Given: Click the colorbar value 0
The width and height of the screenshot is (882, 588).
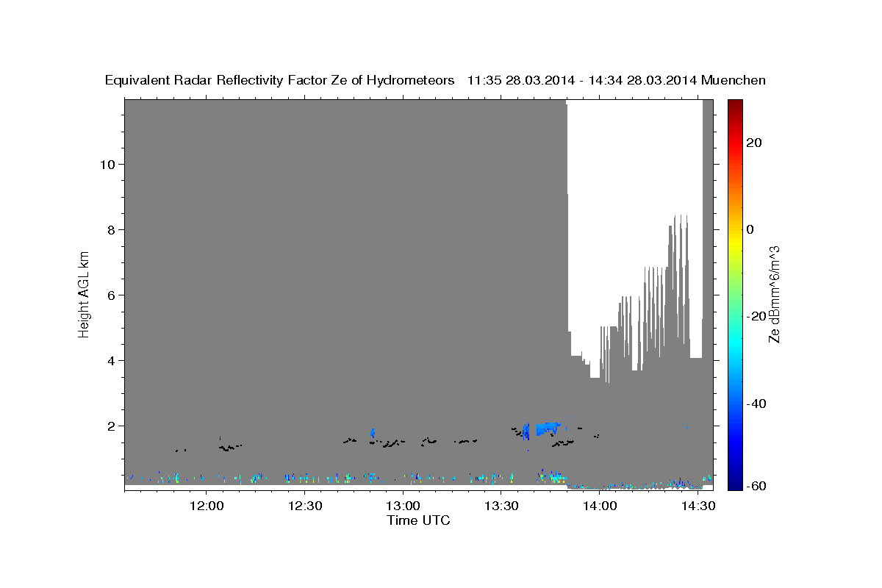Looking at the screenshot, I should click(x=750, y=229).
